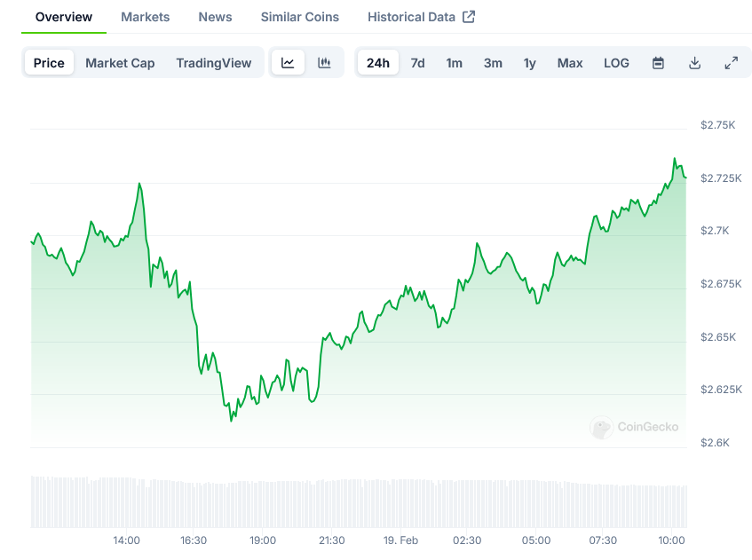Click the 14:00 time axis label
This screenshot has width=752, height=560.
pyautogui.click(x=127, y=540)
